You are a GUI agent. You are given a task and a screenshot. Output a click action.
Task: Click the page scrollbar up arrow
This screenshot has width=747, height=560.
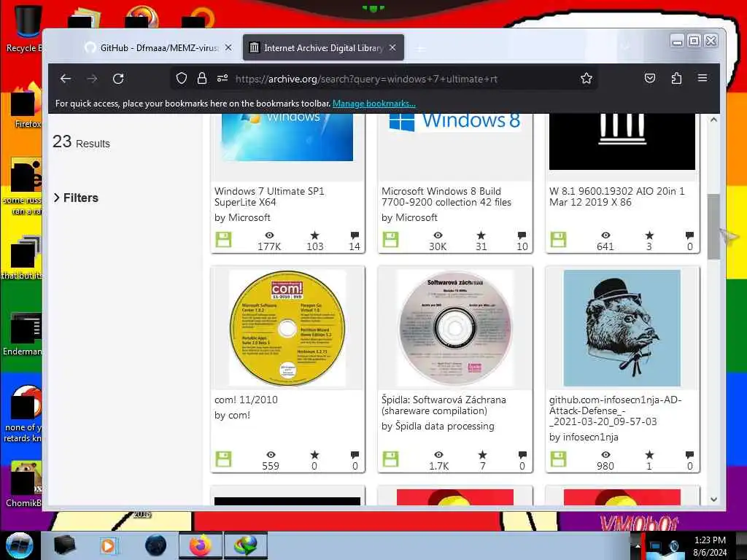coord(713,120)
